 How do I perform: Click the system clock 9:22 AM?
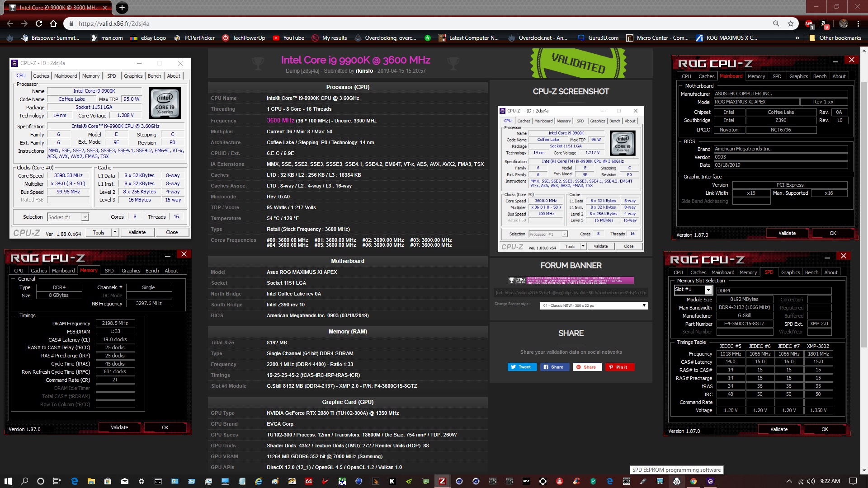(830, 481)
